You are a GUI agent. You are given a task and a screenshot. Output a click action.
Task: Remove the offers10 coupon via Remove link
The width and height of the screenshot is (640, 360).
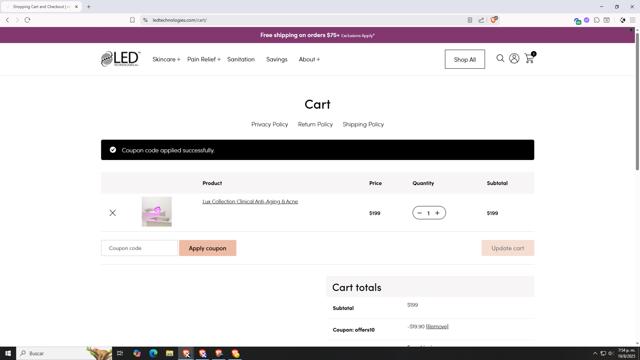click(x=437, y=327)
